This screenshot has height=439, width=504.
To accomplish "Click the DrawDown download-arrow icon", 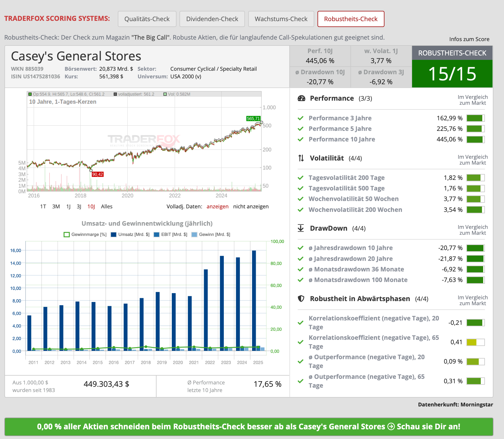I will [301, 228].
